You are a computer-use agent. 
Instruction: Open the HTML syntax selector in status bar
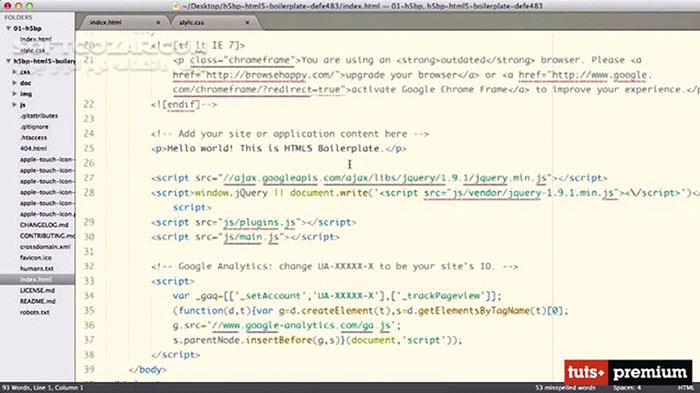click(686, 388)
